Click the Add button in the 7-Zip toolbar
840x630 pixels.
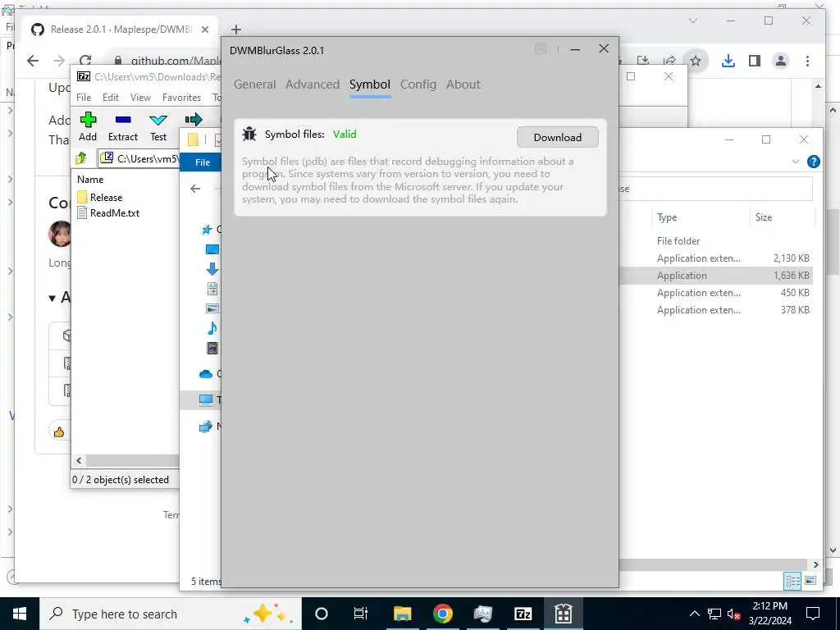coord(88,127)
